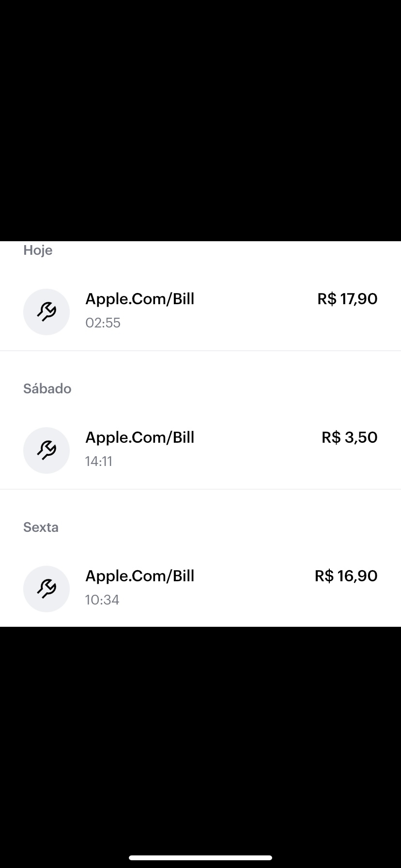Tap the wrench icon beside Saturday's R$ 3,50 charge

(46, 450)
